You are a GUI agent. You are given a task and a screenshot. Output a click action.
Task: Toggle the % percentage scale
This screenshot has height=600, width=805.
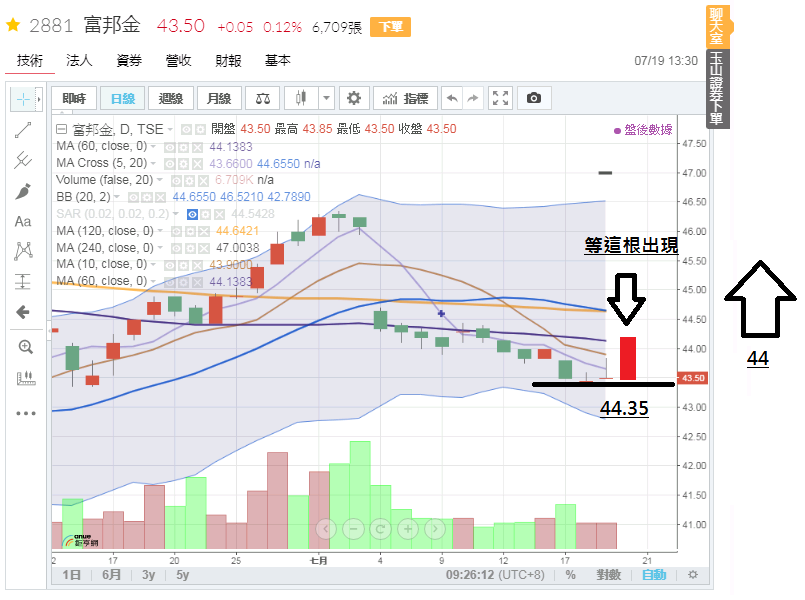tap(570, 575)
